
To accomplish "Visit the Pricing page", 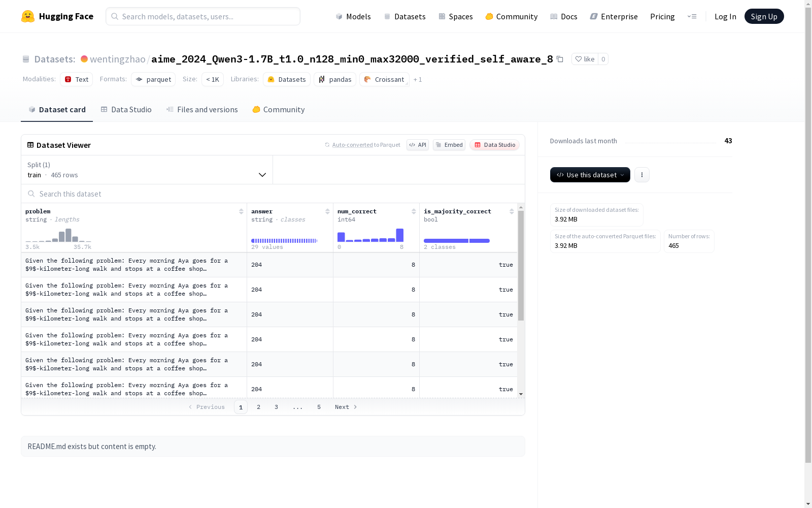I will pos(662,16).
